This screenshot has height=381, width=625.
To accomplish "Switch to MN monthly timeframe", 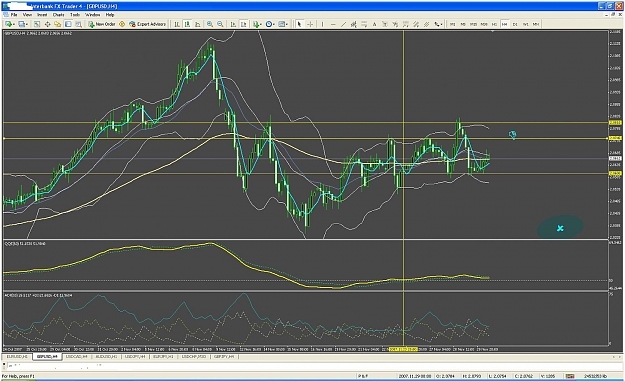I will 536,24.
